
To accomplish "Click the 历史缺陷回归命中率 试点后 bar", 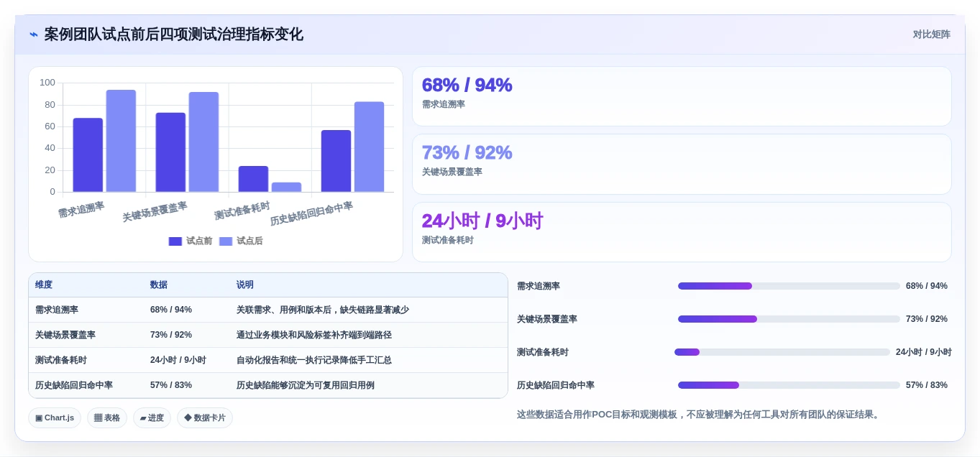I will pyautogui.click(x=369, y=147).
